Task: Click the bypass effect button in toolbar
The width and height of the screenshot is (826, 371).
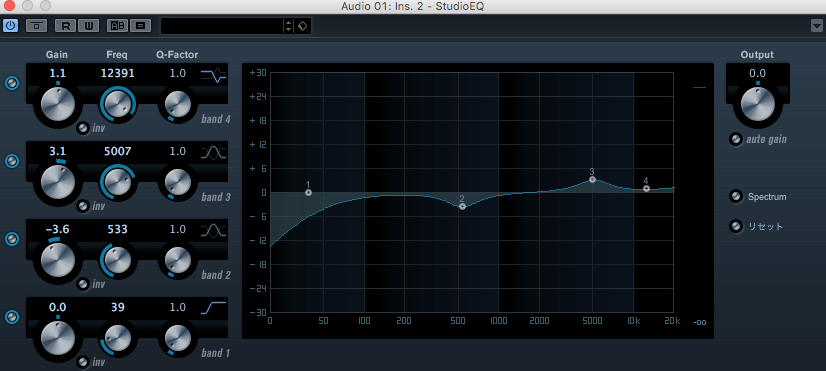Action: pos(36,25)
